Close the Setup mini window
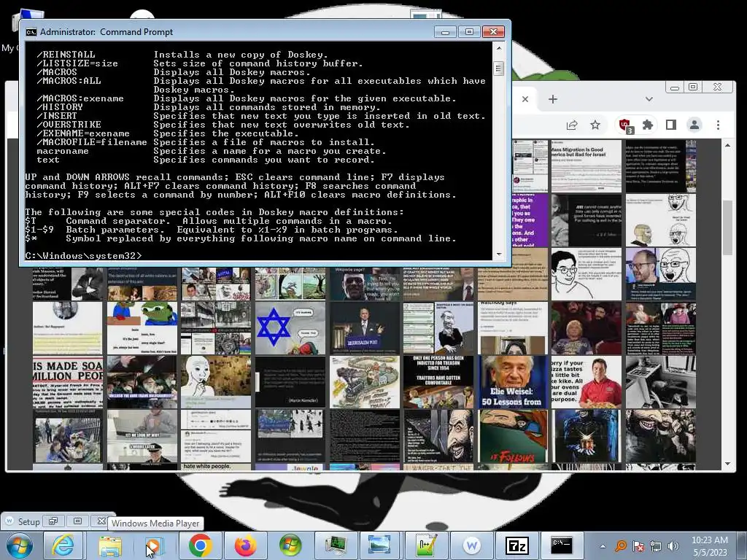Viewport: 747px width, 560px height. [x=101, y=521]
